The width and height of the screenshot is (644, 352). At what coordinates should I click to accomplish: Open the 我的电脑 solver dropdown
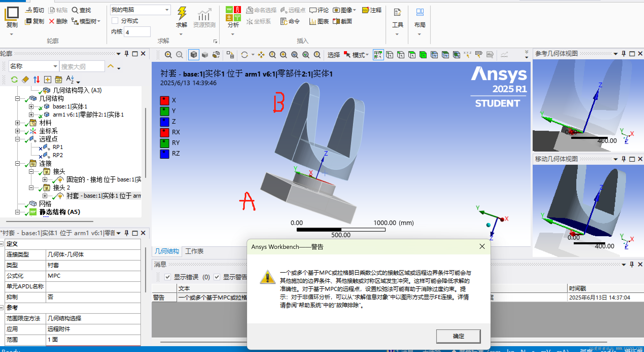(167, 10)
